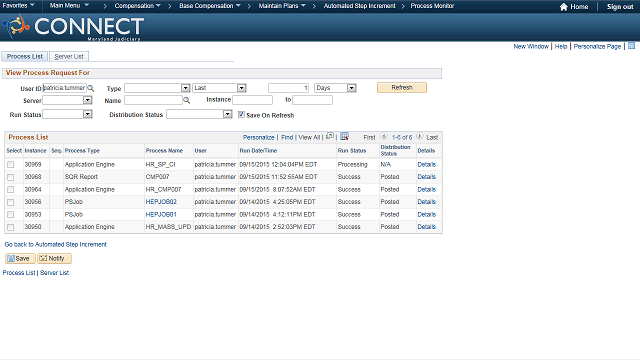Select checkbox for instance 30950
640x360 pixels.
[x=11, y=227]
